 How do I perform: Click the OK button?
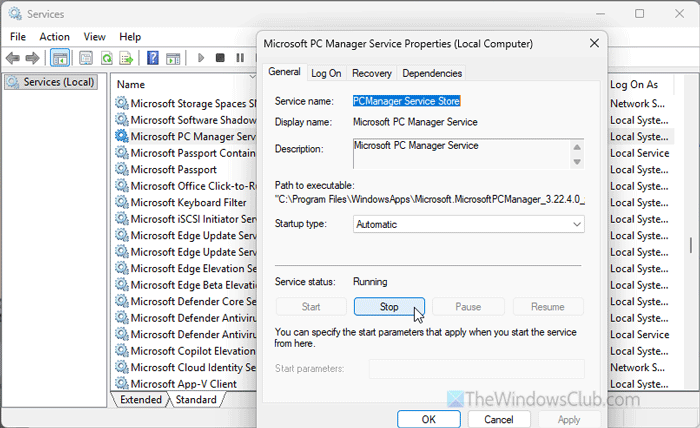[429, 419]
